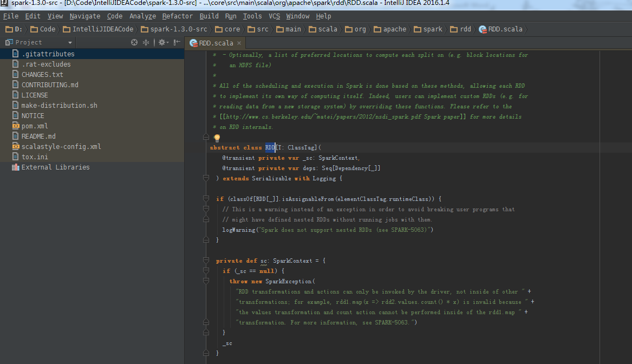Collapse the private def sc fold
Screen dimensions: 632x364
[206, 260]
